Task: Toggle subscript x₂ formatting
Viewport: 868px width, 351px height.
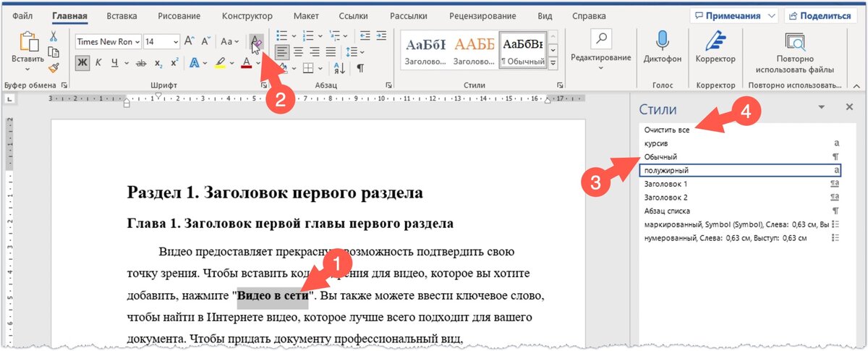Action: 158,63
